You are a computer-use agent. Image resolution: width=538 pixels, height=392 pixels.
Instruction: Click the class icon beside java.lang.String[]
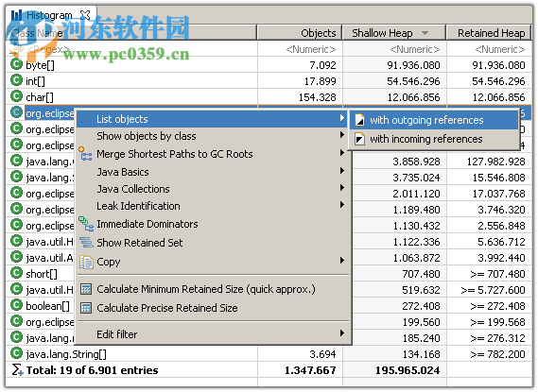[16, 353]
